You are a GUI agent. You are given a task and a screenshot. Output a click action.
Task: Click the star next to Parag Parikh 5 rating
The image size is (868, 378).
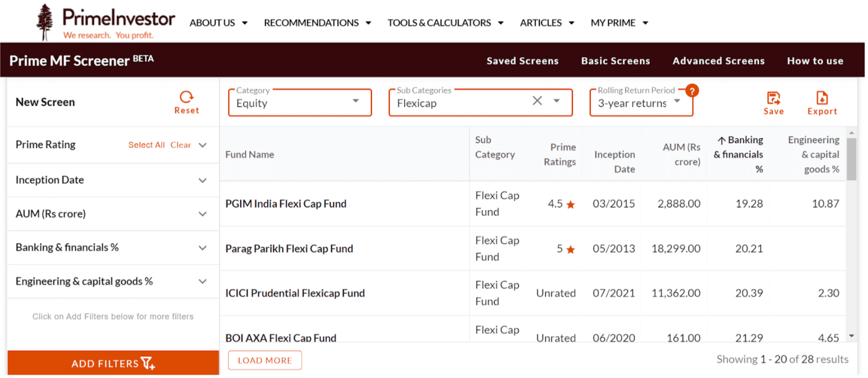tap(570, 249)
